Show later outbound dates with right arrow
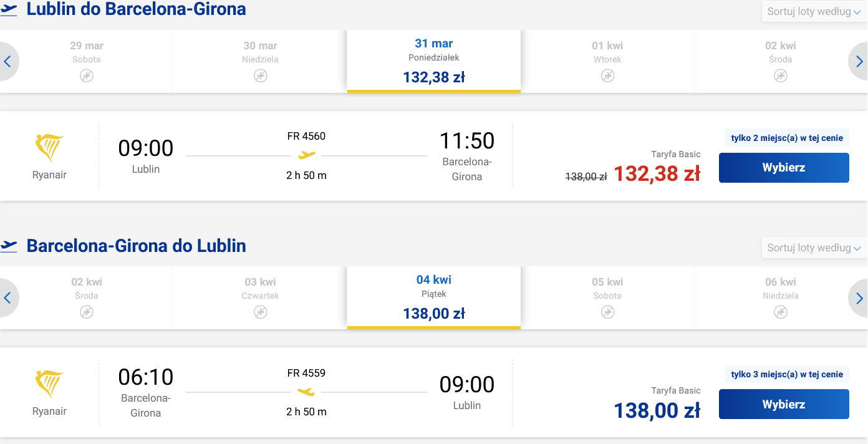Image resolution: width=868 pixels, height=444 pixels. 859,61
